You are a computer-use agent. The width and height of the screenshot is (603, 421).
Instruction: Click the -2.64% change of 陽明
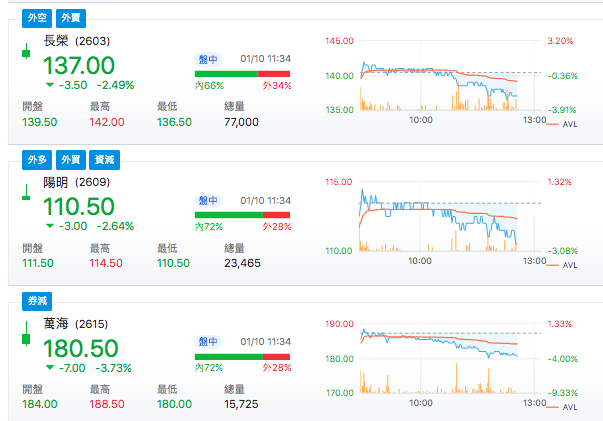coord(115,226)
